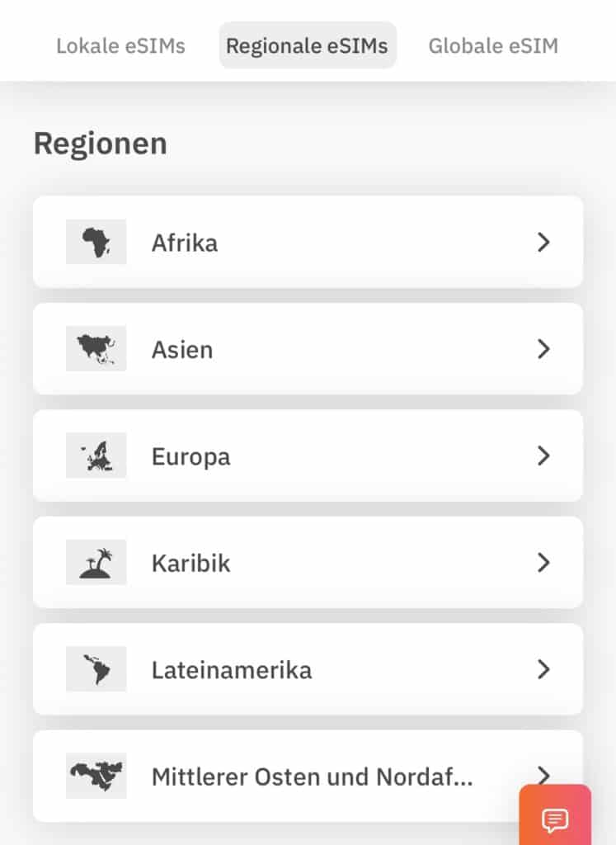Screen dimensions: 616x845
Task: Expand Asien using its right chevron
Action: [x=544, y=349]
